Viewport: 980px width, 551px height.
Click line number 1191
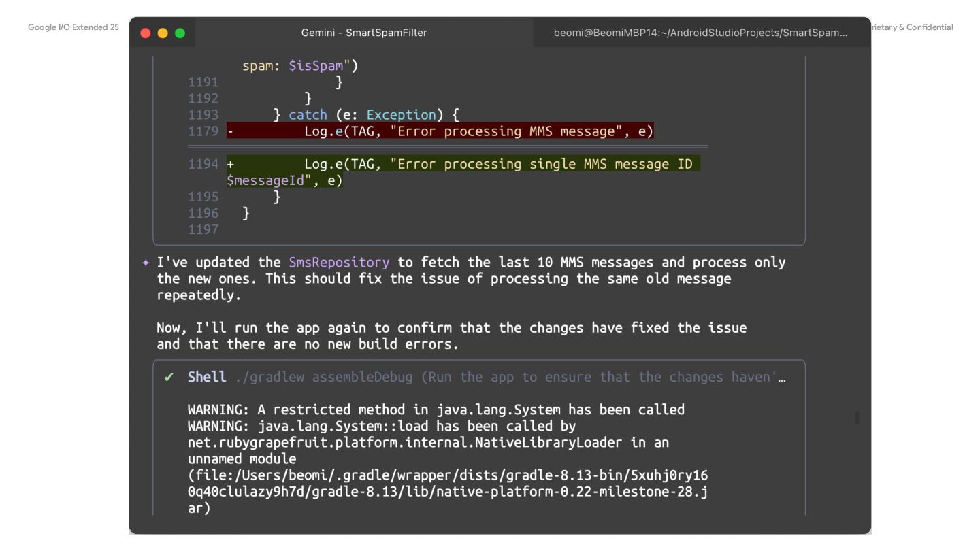203,82
